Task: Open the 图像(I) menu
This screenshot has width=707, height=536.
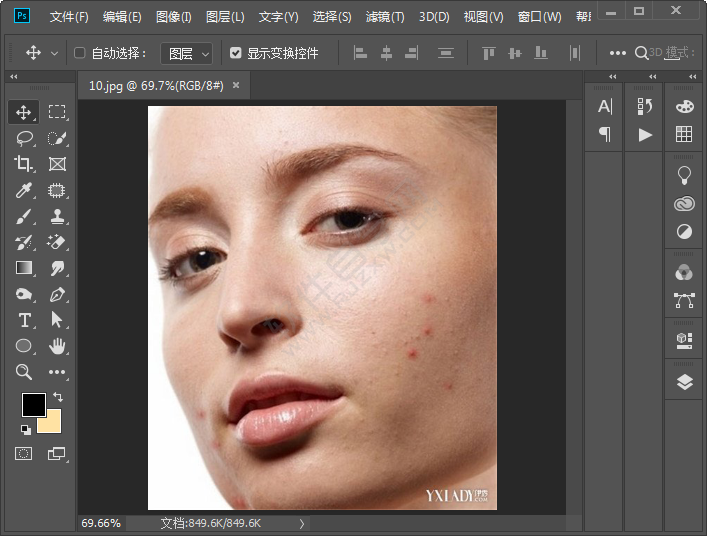Action: tap(173, 17)
